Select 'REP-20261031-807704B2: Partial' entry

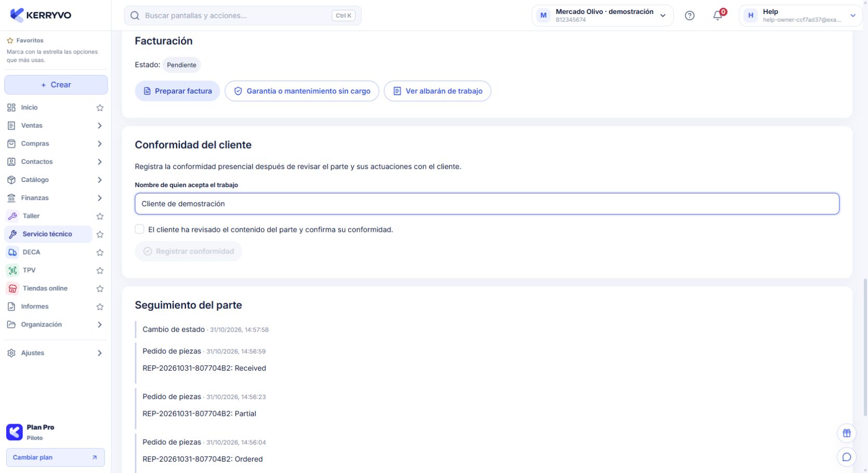pyautogui.click(x=200, y=414)
